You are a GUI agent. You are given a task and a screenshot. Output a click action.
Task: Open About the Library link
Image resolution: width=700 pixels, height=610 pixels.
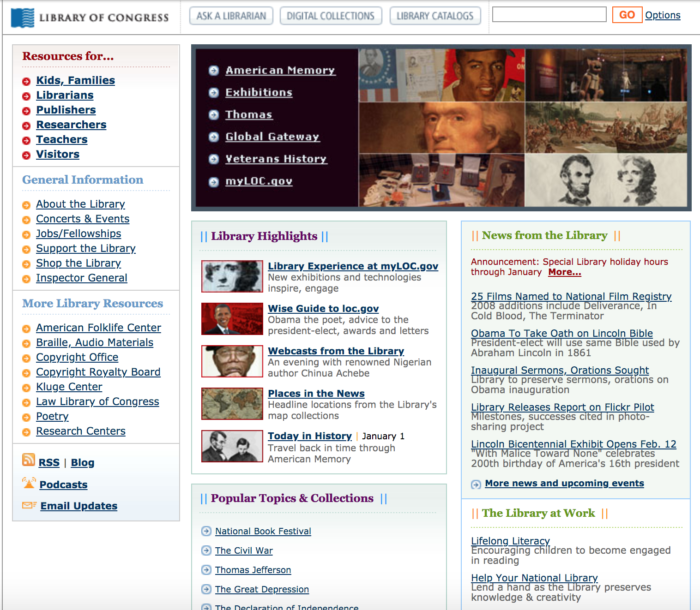click(81, 204)
